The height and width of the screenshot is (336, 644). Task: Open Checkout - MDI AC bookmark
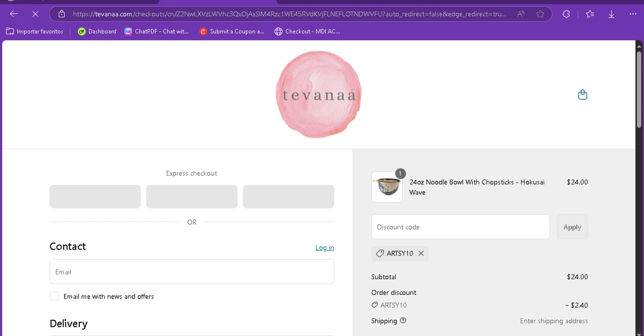point(307,31)
